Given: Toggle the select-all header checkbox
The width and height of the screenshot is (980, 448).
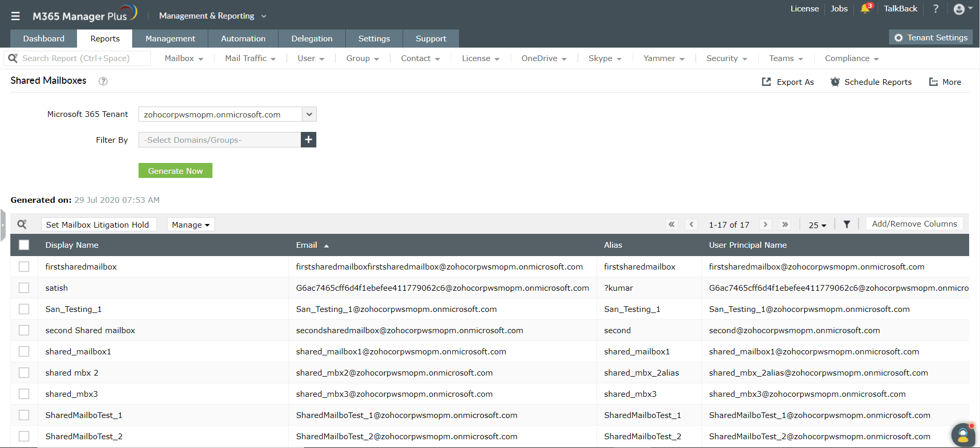Looking at the screenshot, I should click(24, 245).
